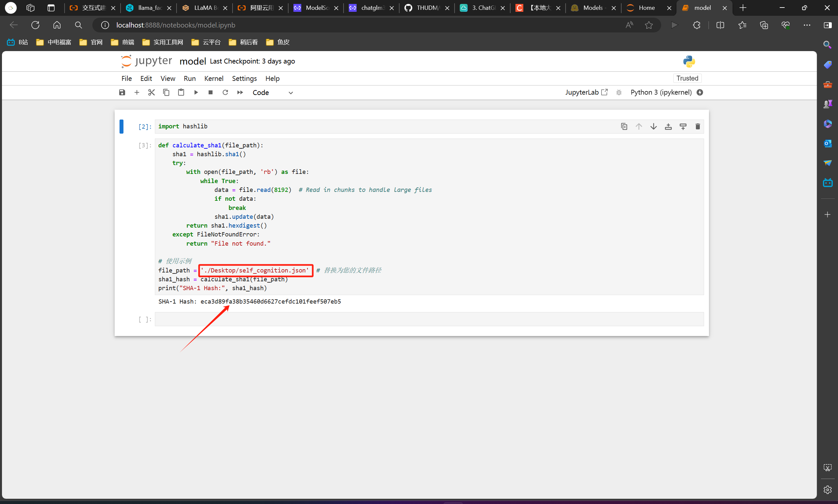
Task: Open the Settings menu
Action: (x=244, y=79)
